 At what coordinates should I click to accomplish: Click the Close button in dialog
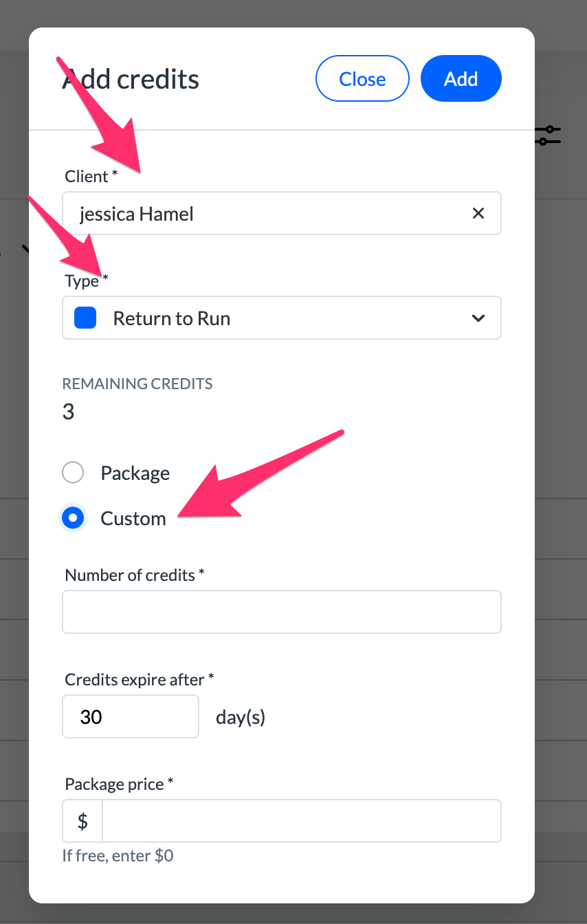362,78
